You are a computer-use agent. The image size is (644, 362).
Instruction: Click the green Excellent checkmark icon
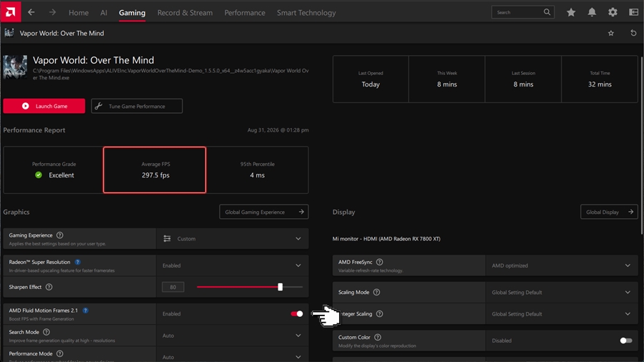[x=39, y=175]
